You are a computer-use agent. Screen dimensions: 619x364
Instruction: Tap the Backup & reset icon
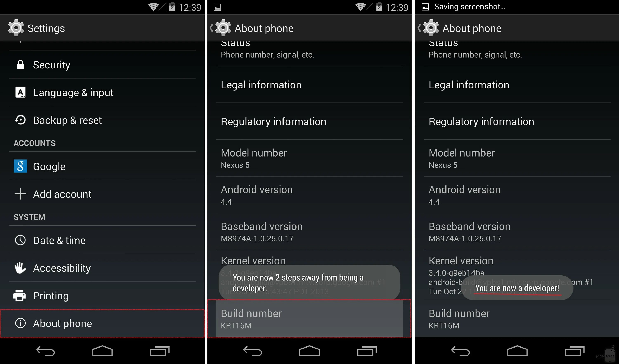pyautogui.click(x=21, y=120)
